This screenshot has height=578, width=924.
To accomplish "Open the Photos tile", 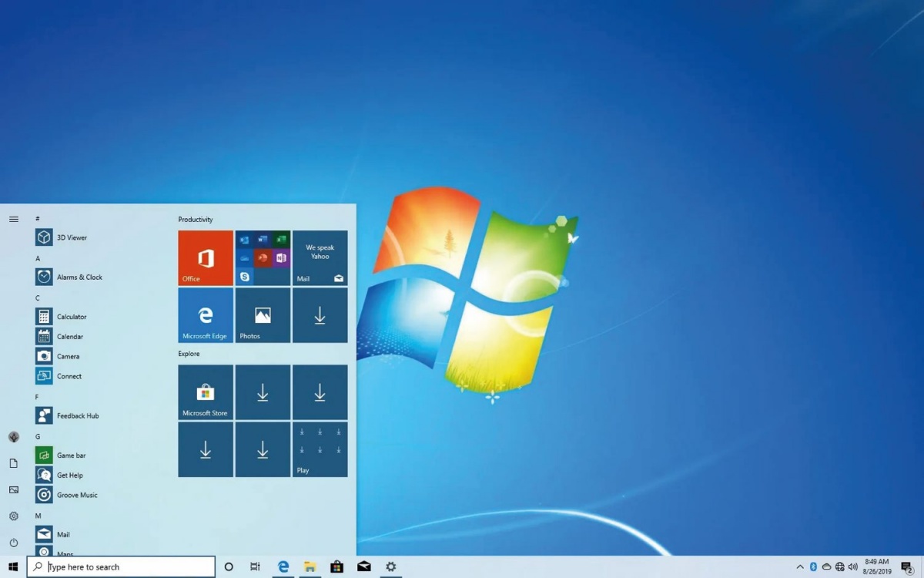I will pos(263,315).
